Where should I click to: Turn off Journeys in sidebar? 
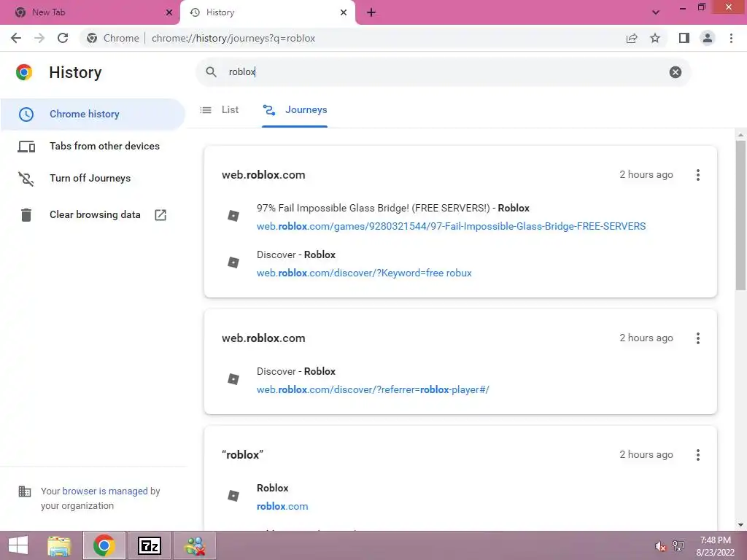click(93, 178)
